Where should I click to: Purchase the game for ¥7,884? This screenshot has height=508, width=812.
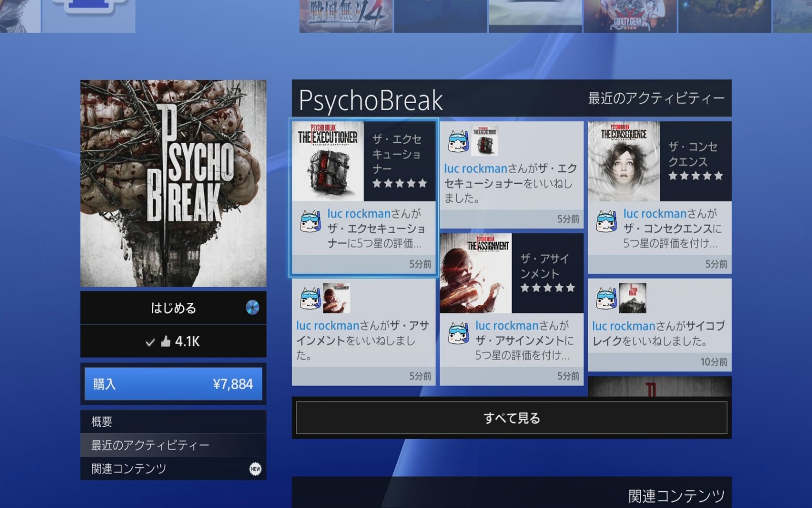[x=173, y=384]
